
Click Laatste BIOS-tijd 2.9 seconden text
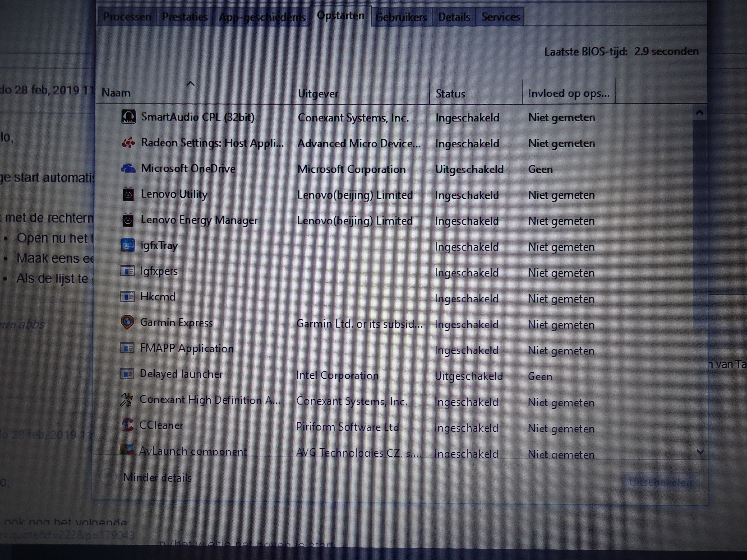(621, 51)
